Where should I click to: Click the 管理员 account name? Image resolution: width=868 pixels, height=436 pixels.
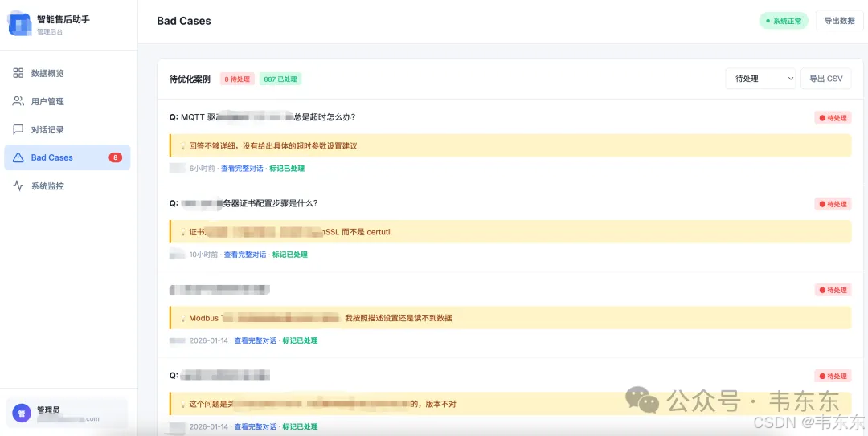point(48,410)
